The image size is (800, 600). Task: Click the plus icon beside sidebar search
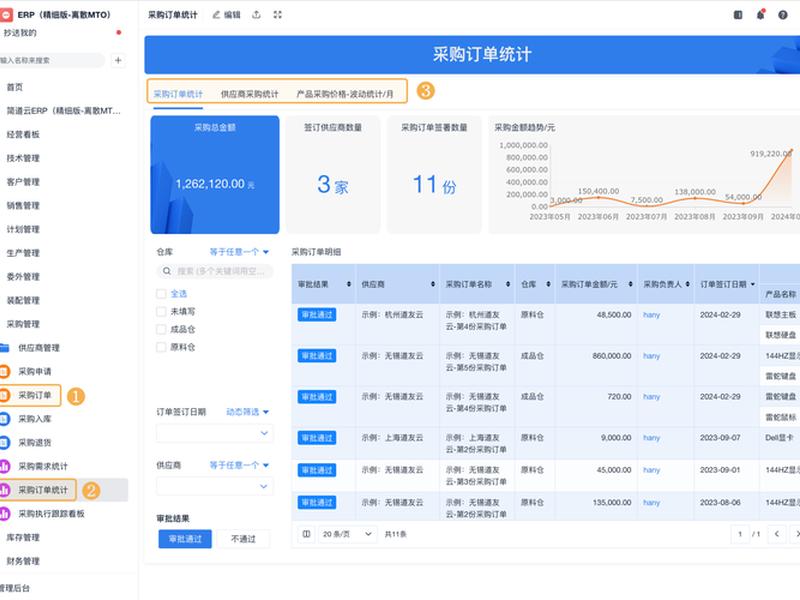point(118,60)
